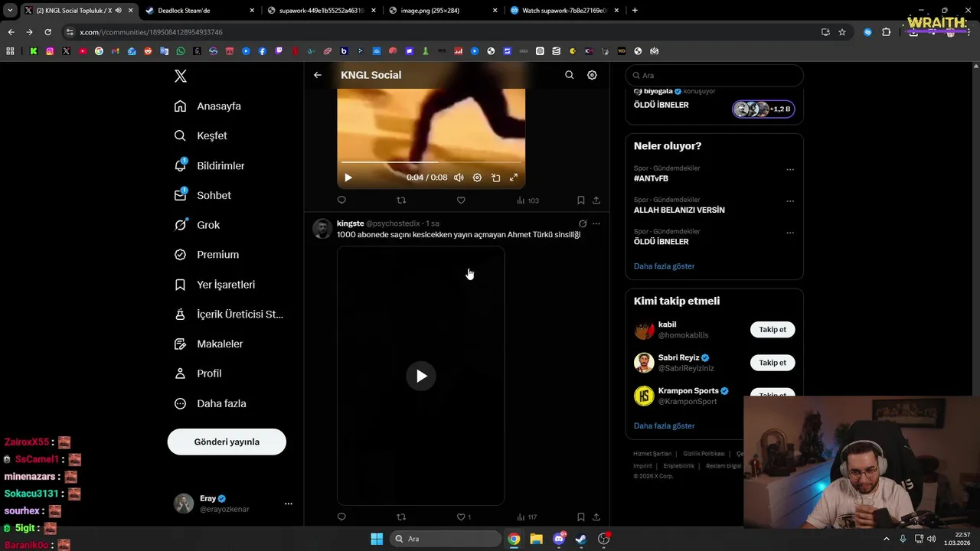Screen dimensions: 980x551
Task: View analytics showing 117 views
Action: [527, 517]
